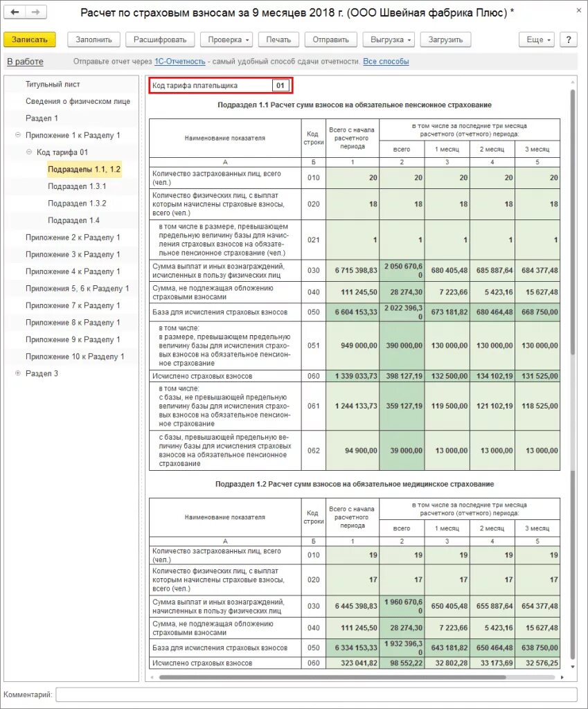
Task: Click the Загрузить button
Action: (x=445, y=39)
